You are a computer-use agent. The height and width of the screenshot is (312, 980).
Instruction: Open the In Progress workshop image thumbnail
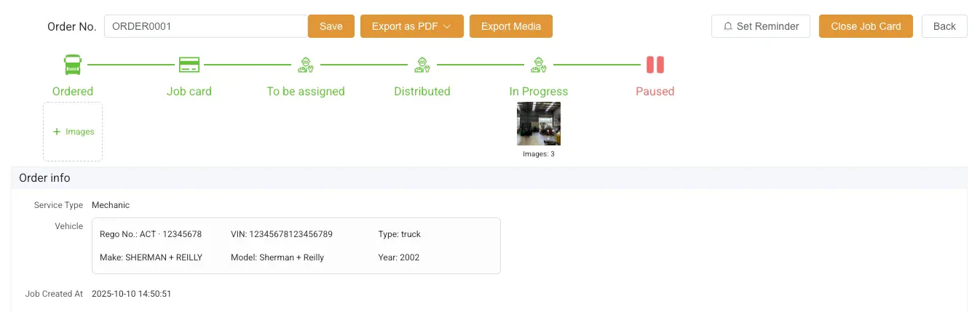(539, 124)
